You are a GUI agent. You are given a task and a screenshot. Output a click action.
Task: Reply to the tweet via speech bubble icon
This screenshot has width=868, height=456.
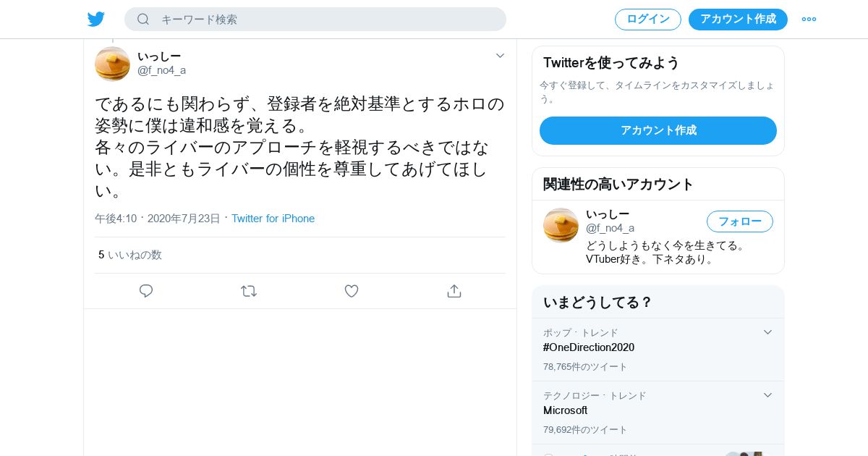tap(146, 291)
